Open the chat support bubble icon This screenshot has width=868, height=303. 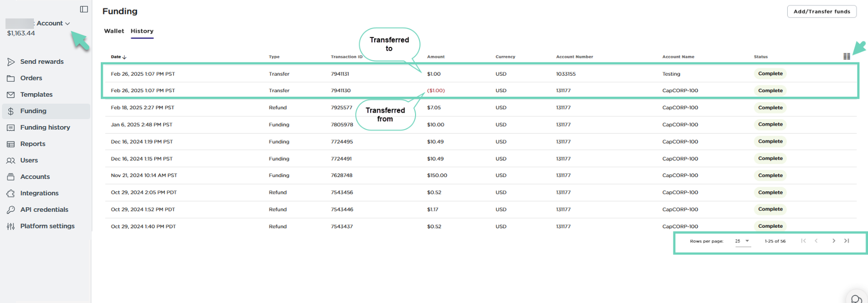coord(857,299)
